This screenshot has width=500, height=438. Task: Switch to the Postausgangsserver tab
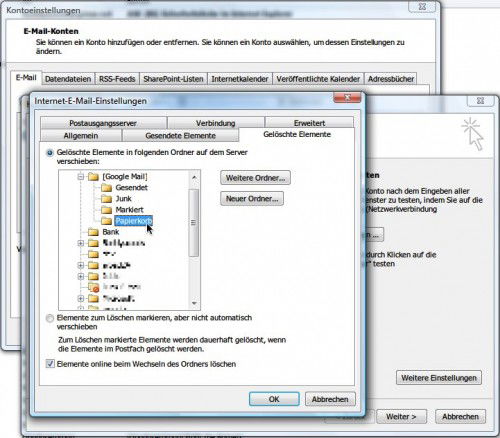pos(103,123)
